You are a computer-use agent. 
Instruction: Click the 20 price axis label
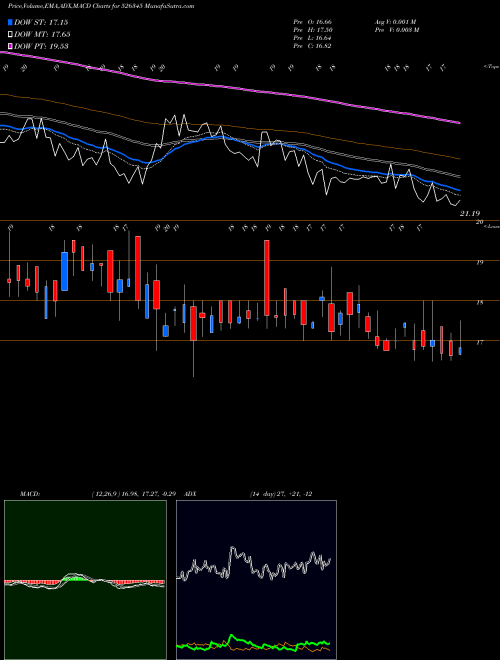click(x=479, y=222)
